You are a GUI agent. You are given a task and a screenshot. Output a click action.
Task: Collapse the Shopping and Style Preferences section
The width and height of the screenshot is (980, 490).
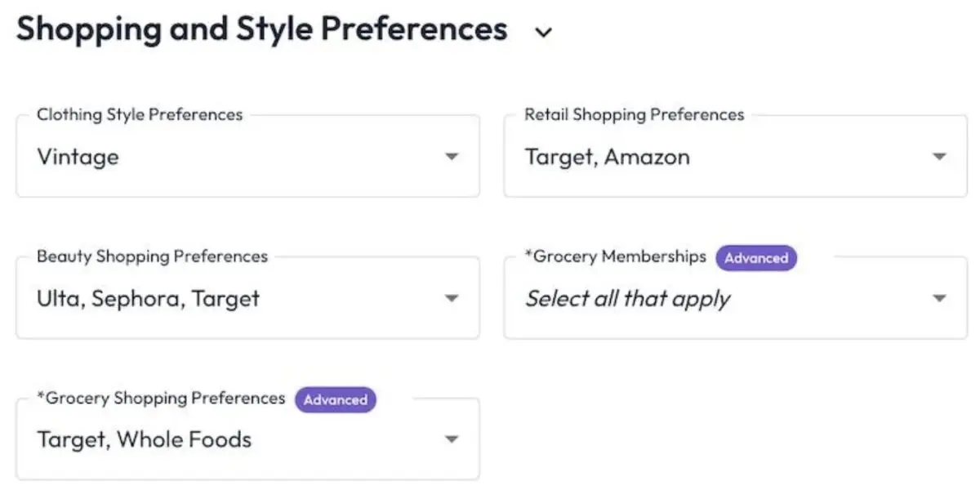coord(543,31)
